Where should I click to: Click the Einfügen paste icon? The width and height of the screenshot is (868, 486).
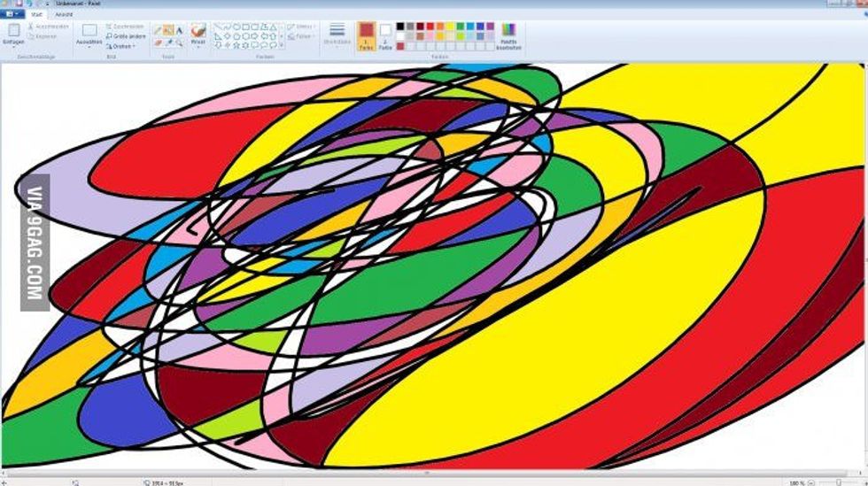(13, 31)
